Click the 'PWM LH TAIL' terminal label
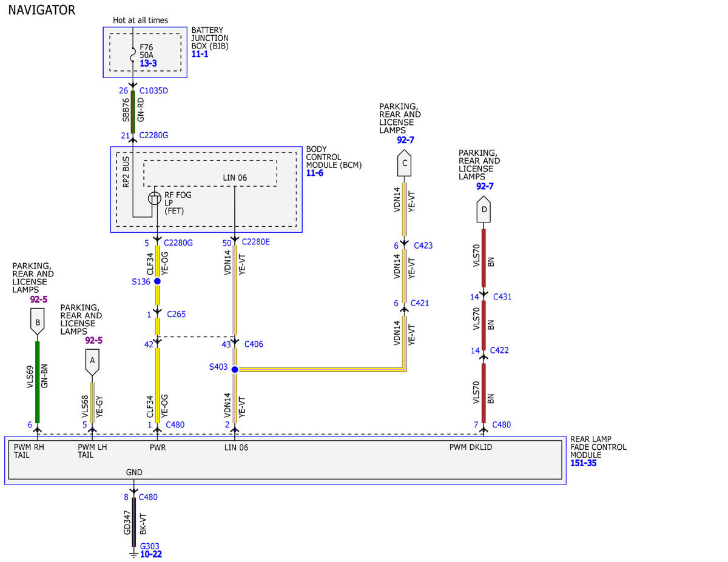The image size is (728, 562). point(92,451)
